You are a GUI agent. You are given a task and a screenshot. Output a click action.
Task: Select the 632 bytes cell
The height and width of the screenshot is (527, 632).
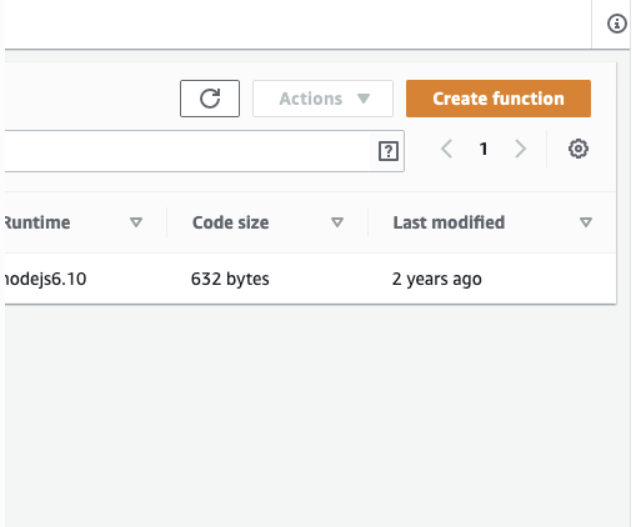click(230, 279)
